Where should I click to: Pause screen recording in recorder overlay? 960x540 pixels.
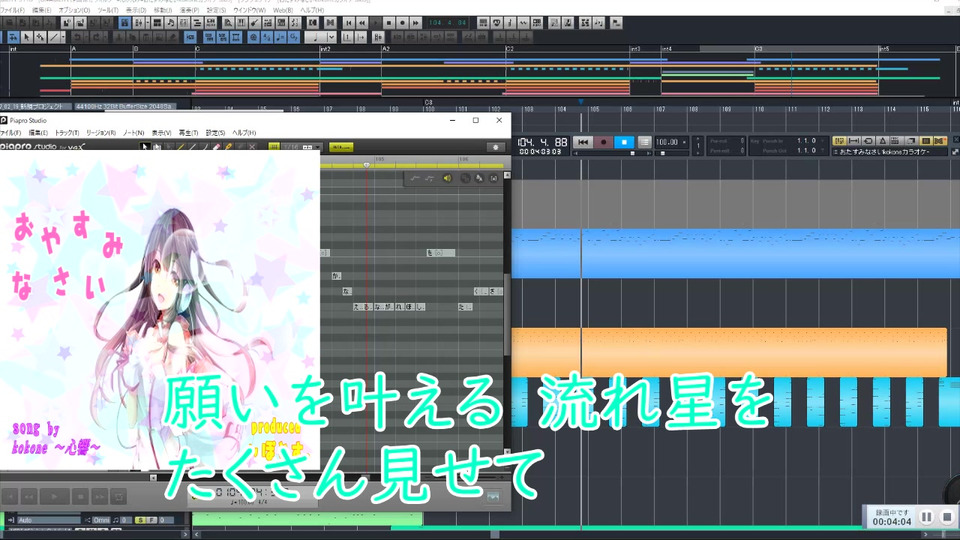(x=926, y=517)
